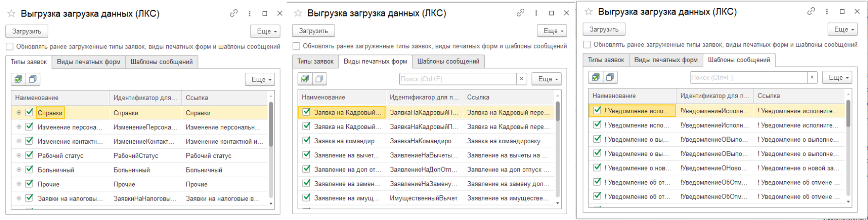Viewport: 868px width, 220px height.
Task: Expand the Рабочий статус tree row
Action: pos(19,155)
